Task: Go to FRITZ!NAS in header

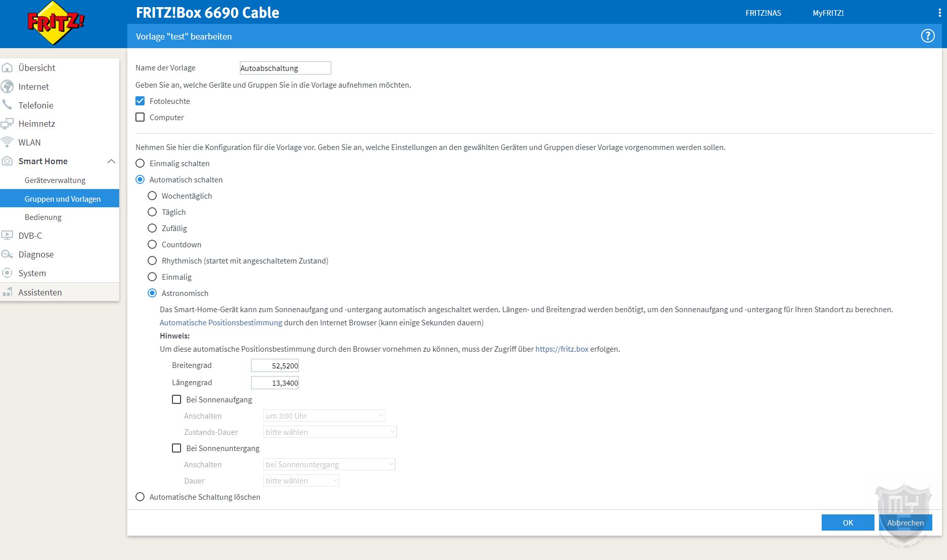Action: coord(763,13)
